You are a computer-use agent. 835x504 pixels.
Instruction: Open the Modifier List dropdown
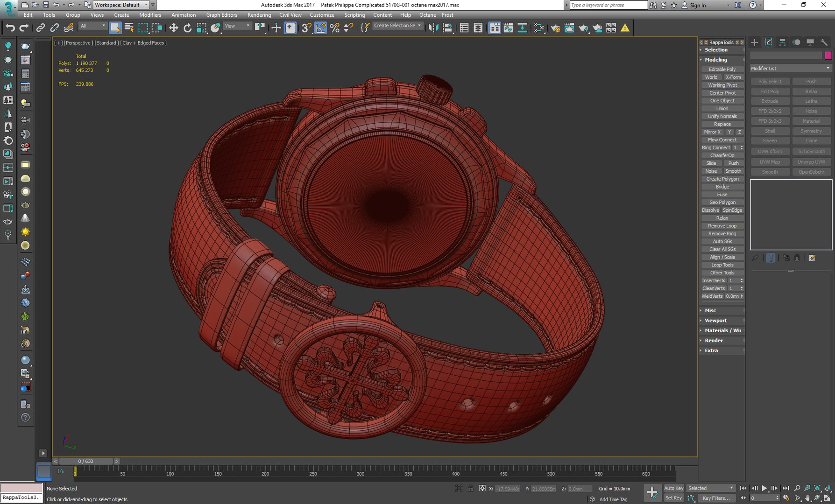tap(790, 69)
